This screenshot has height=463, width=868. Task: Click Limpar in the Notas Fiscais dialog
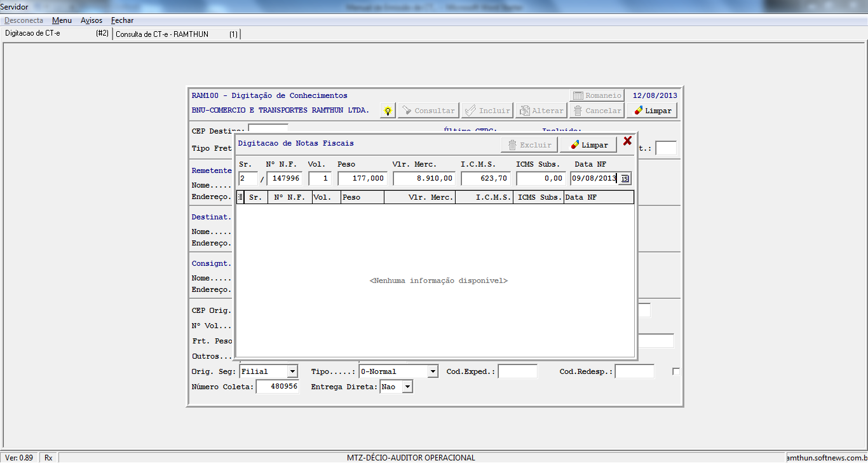point(588,145)
